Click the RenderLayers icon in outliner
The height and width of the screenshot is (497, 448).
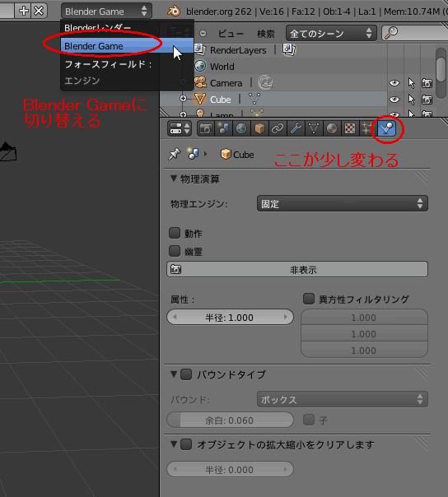(200, 49)
